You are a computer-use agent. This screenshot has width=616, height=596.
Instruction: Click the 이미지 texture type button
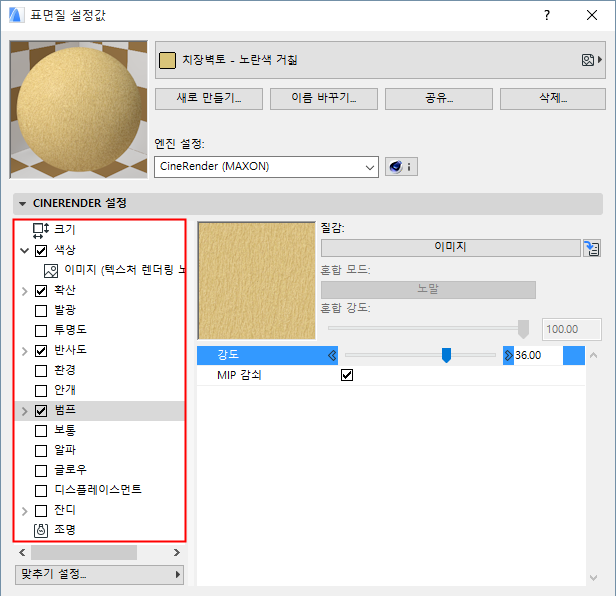pos(451,248)
